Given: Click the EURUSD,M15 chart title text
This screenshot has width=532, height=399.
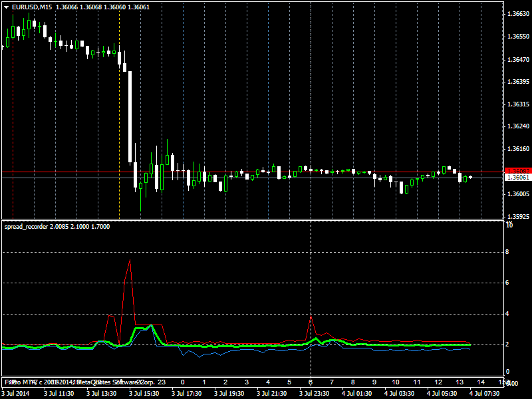Looking at the screenshot, I should coord(33,7).
